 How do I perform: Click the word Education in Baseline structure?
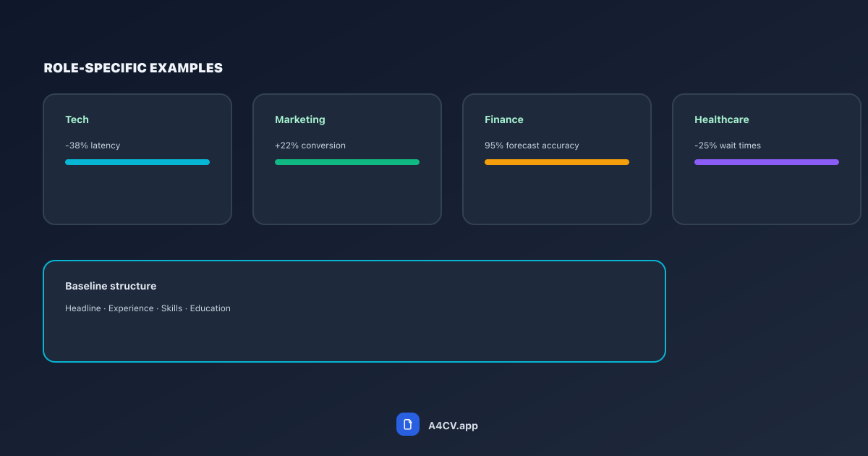click(210, 308)
